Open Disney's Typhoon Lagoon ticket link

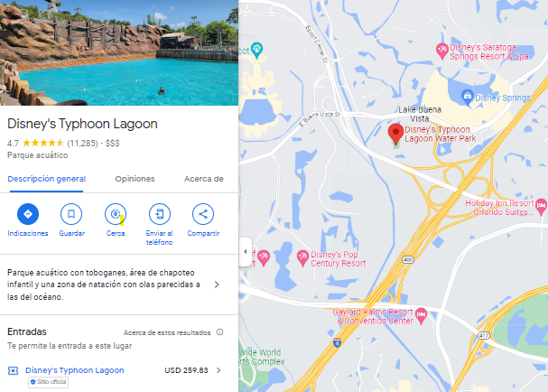[x=75, y=370]
